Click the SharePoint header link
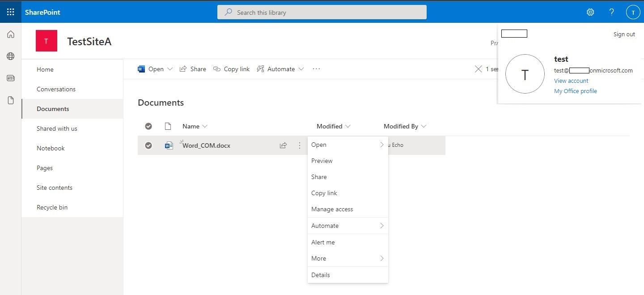Screen dimensions: 644x295 tap(42, 12)
